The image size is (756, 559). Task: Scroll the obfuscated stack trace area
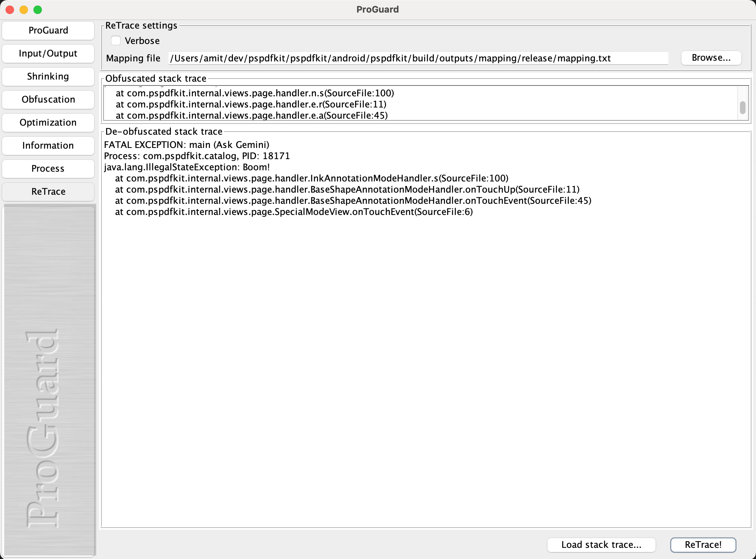click(742, 107)
